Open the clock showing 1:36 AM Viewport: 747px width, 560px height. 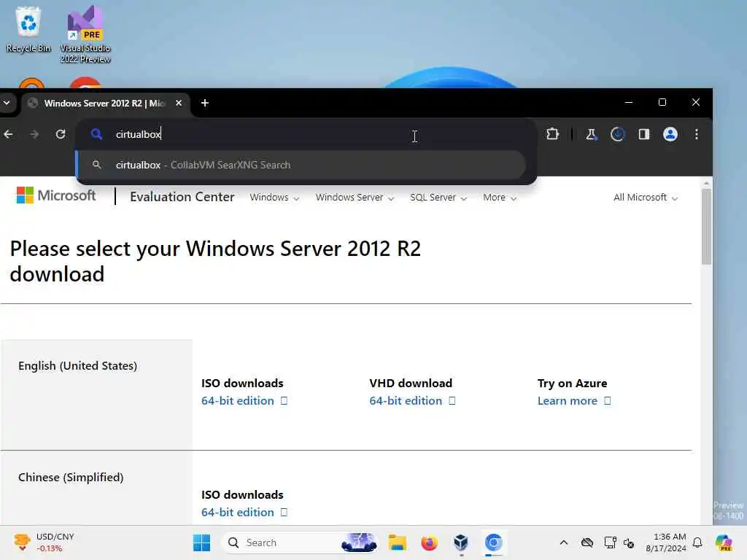coord(666,542)
